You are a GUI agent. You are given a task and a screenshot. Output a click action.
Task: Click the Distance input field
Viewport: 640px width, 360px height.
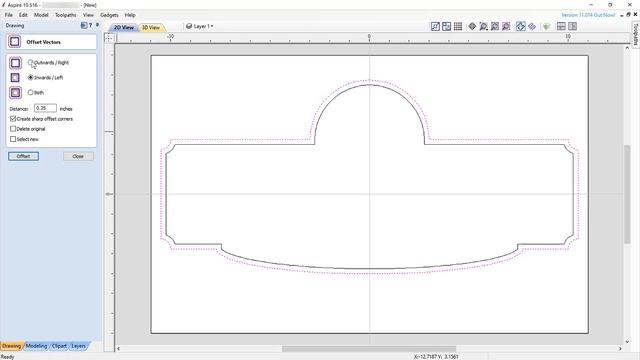[x=45, y=108]
